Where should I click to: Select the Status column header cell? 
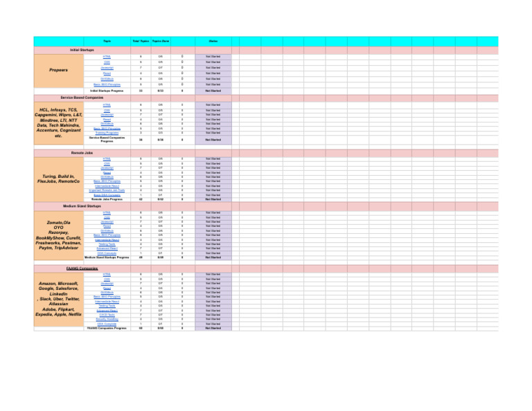tap(213, 42)
